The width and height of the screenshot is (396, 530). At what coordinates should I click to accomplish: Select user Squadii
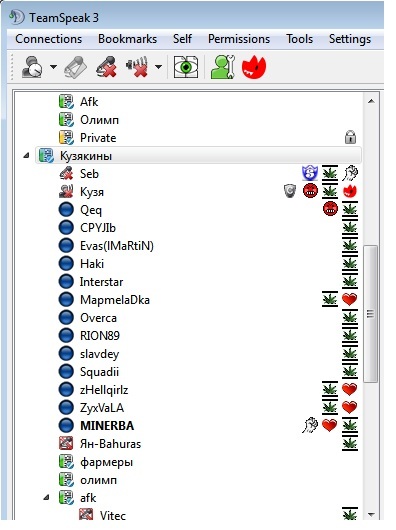coord(99,371)
